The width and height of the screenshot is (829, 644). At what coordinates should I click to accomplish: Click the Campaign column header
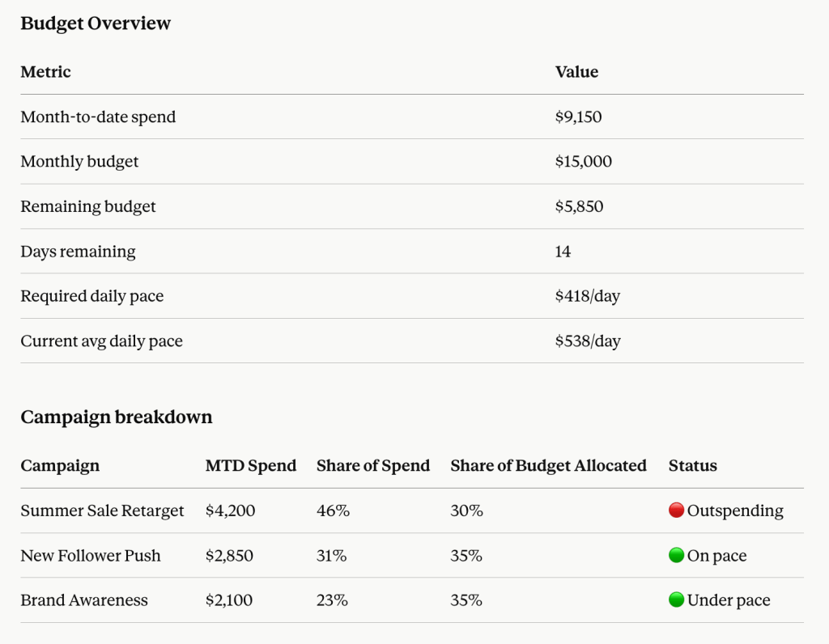coord(60,466)
